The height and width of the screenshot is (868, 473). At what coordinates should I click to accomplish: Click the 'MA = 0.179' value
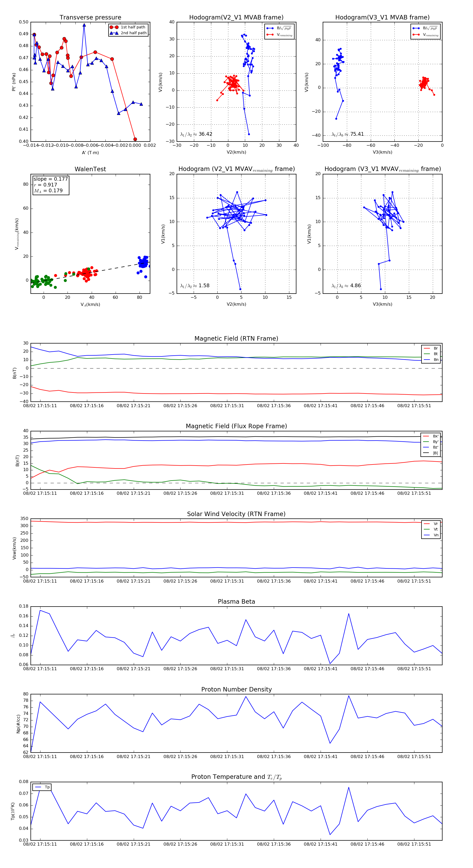click(48, 191)
